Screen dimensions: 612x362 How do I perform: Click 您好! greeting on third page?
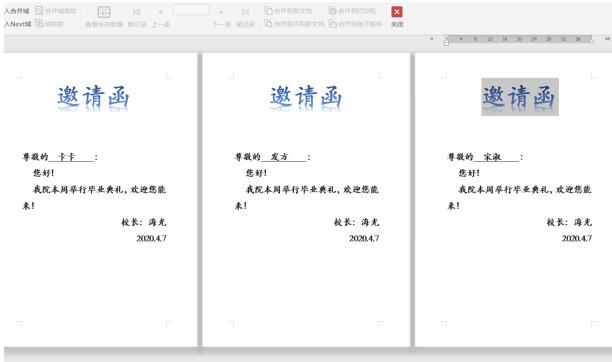[469, 173]
